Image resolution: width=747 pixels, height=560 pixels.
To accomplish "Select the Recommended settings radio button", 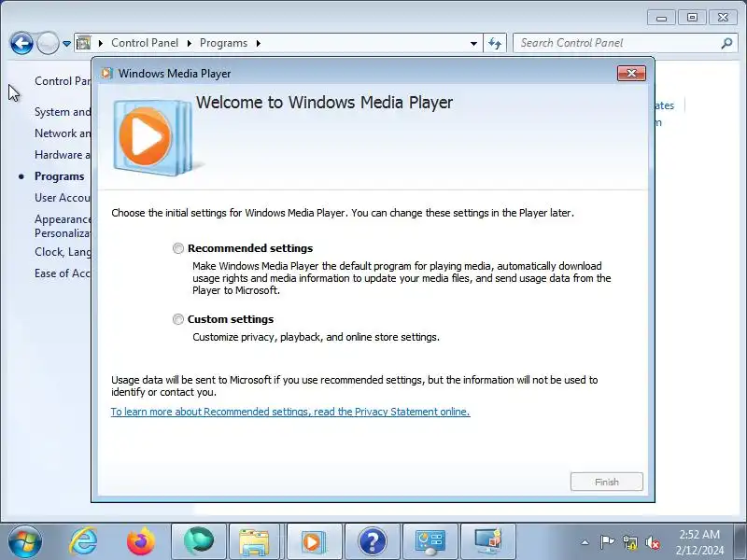I will (178, 248).
